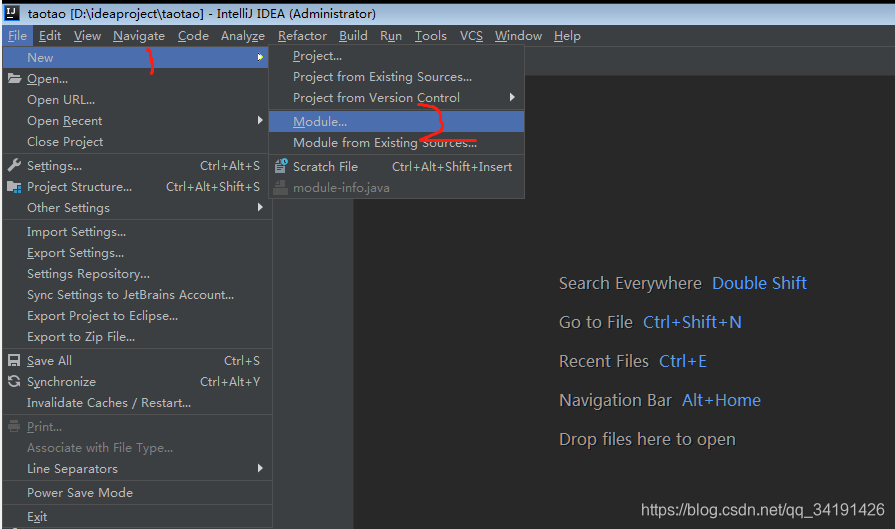Open the Code menu

193,35
